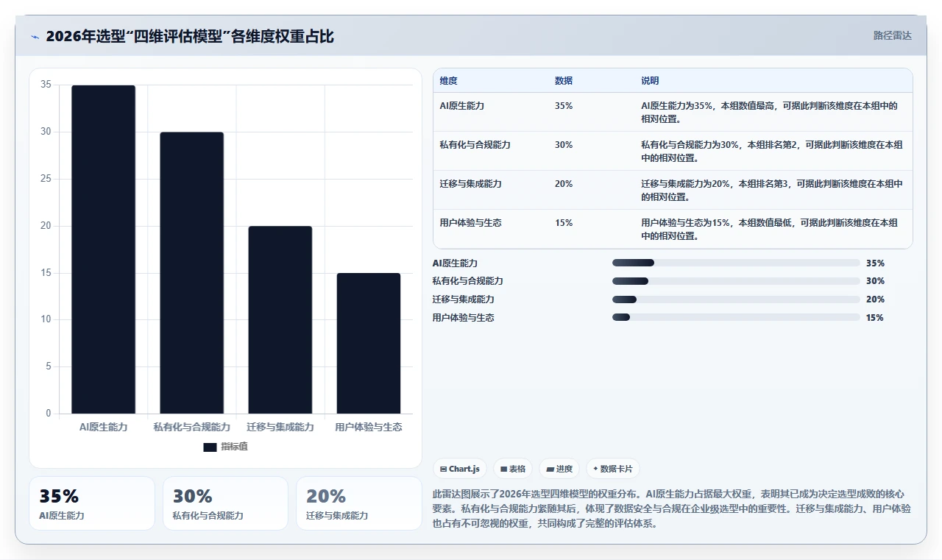Click the AI原生能力 x-axis label
942x560 pixels.
(x=103, y=427)
